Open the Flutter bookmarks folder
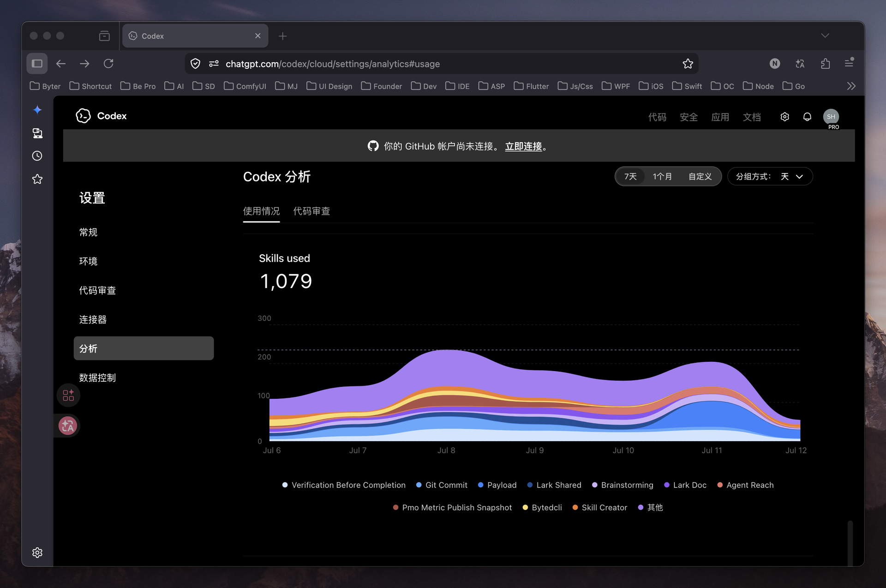The width and height of the screenshot is (886, 588). point(531,86)
